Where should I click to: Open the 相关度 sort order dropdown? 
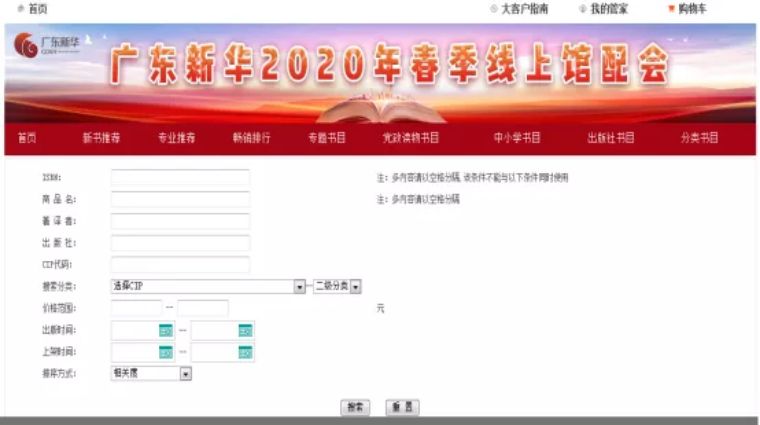(186, 374)
